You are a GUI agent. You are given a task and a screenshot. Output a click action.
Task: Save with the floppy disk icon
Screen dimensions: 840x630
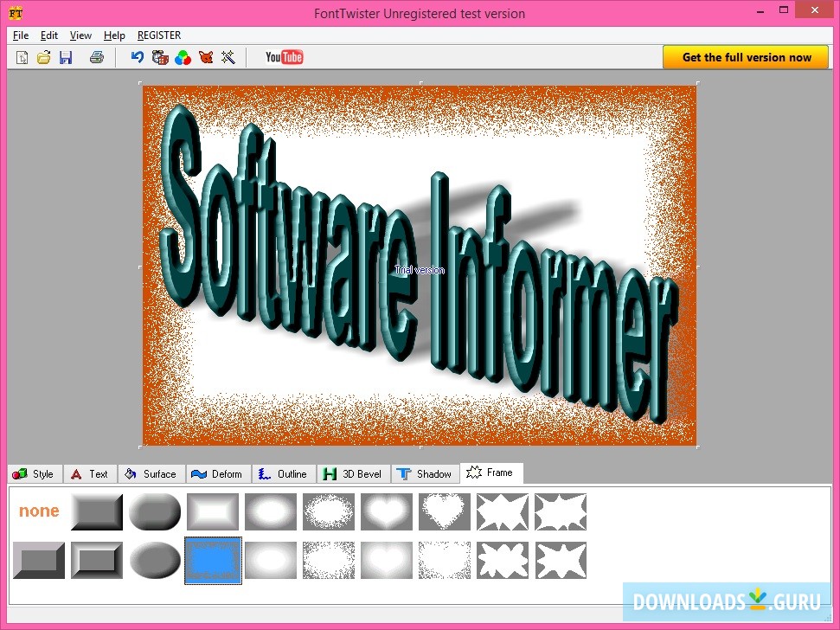(x=66, y=57)
